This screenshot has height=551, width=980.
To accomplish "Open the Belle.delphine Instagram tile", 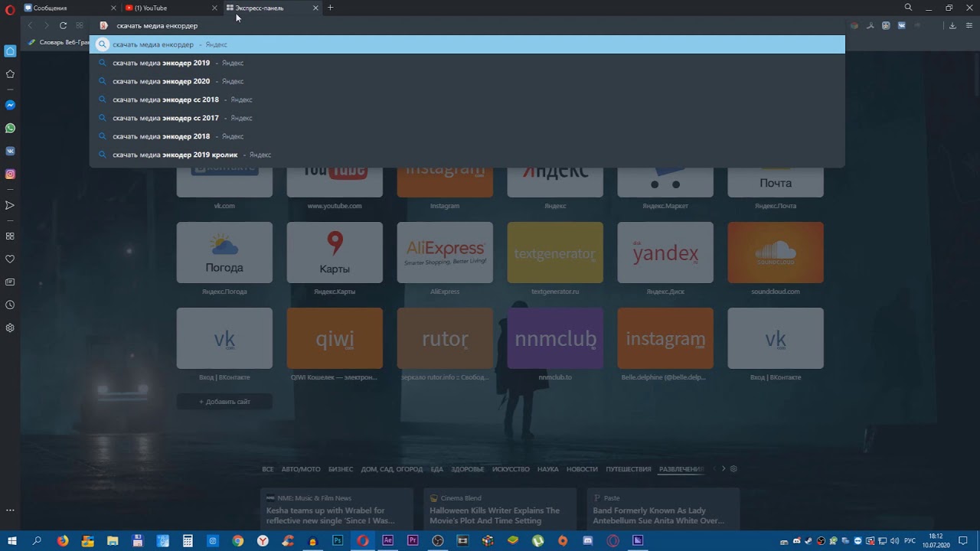I will 665,338.
